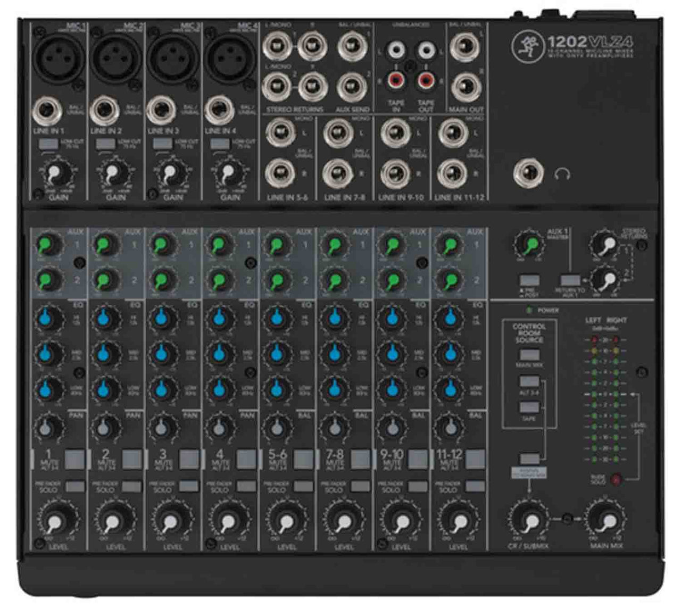Click the RETURN TO AUX 1 switch
The width and height of the screenshot is (681, 616).
point(570,280)
